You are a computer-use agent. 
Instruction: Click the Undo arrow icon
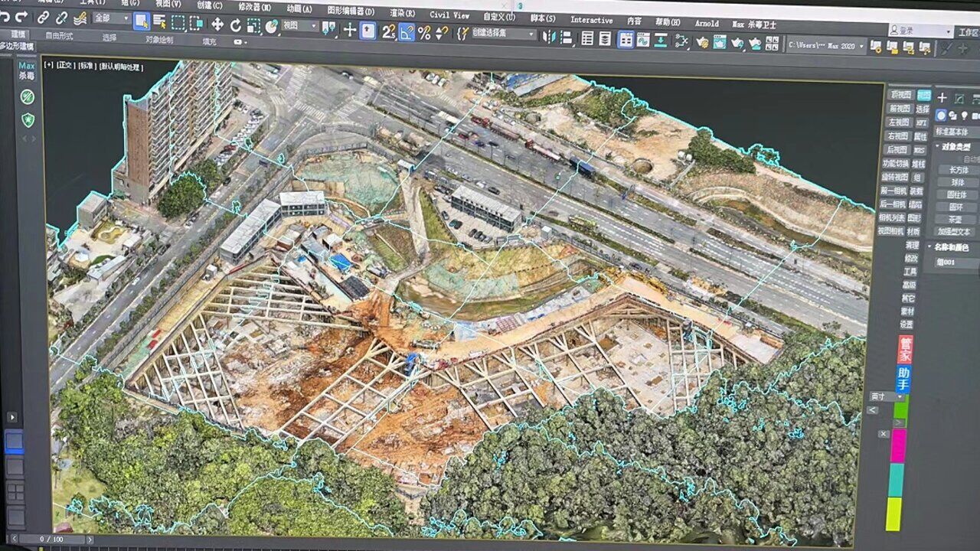(5, 17)
